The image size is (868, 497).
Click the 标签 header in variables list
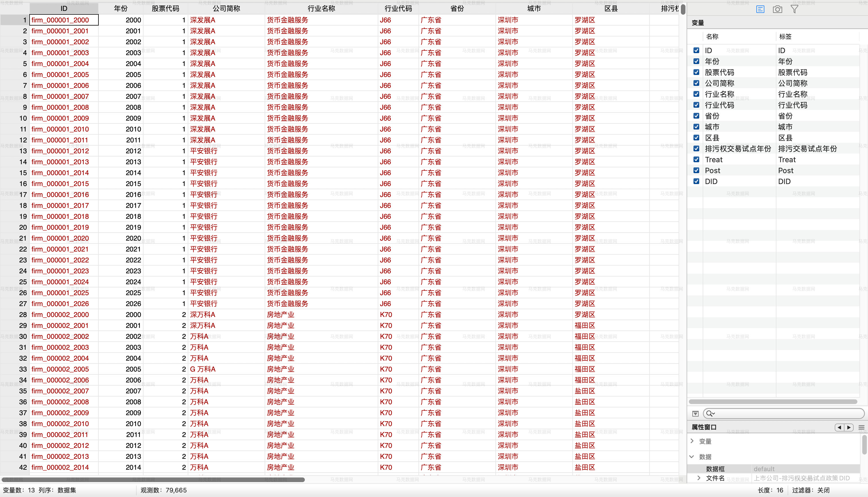785,36
